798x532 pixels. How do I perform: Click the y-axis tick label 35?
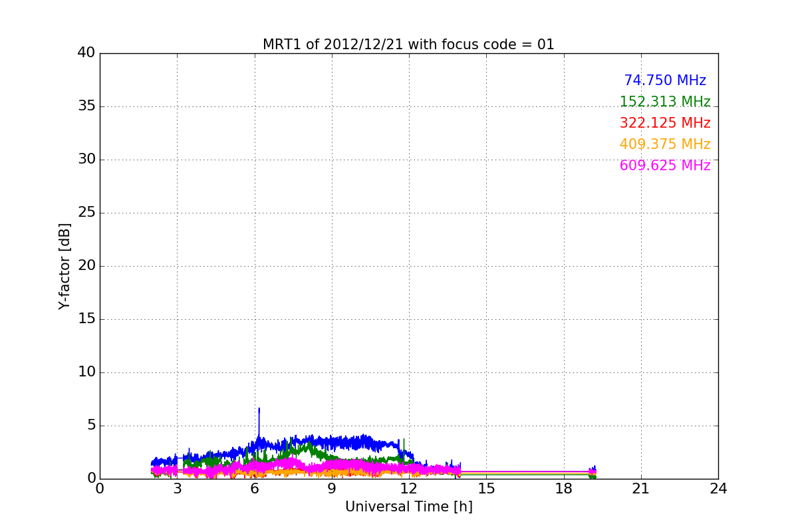(86, 106)
